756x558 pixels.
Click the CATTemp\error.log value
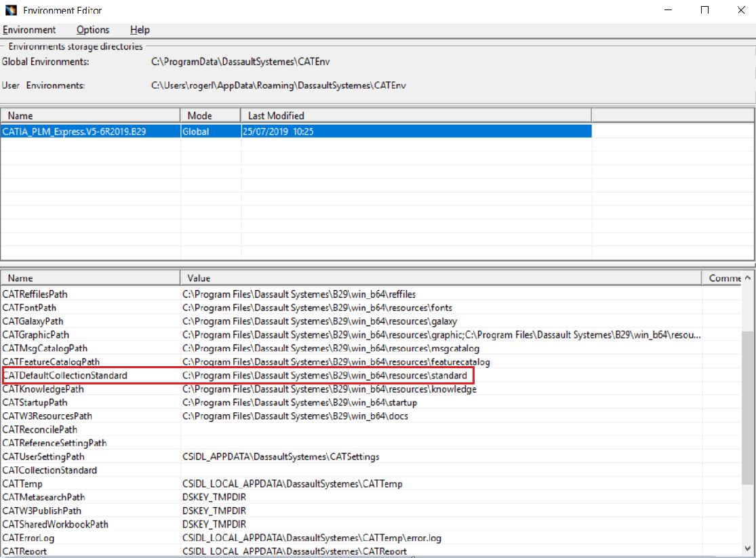[311, 537]
